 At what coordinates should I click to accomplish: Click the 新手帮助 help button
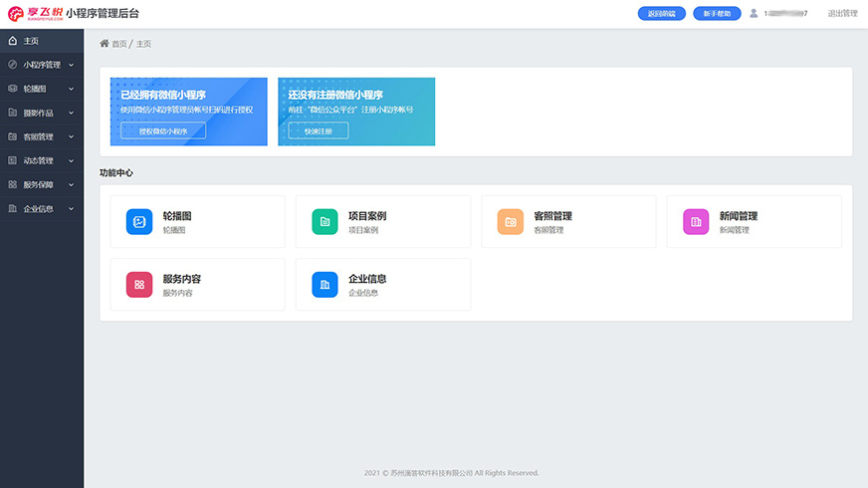pyautogui.click(x=717, y=14)
